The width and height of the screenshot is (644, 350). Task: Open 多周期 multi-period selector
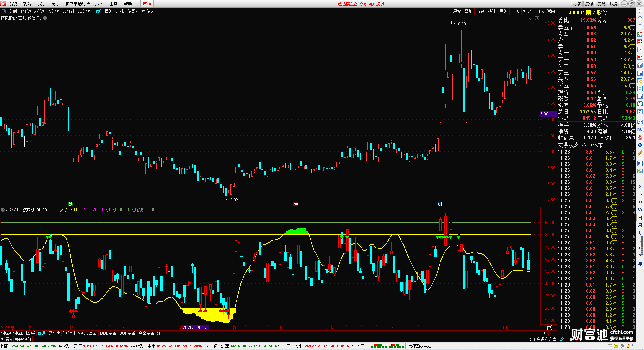pyautogui.click(x=133, y=11)
